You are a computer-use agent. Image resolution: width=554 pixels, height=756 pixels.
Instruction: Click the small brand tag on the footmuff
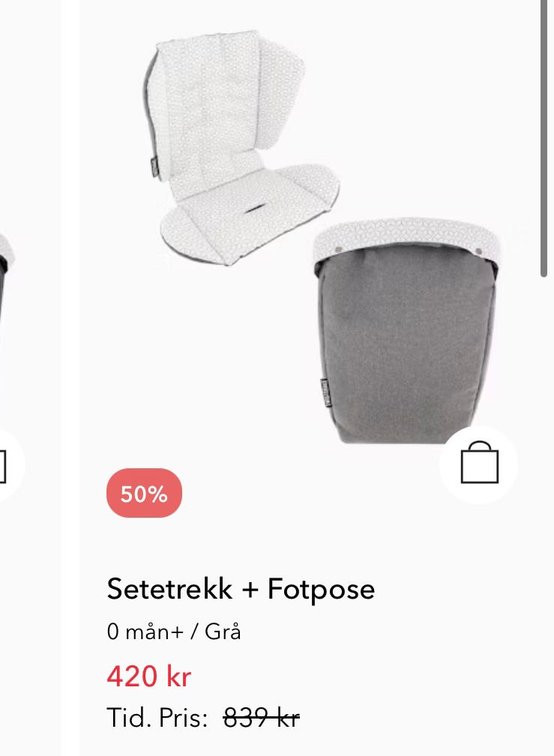[x=325, y=392]
